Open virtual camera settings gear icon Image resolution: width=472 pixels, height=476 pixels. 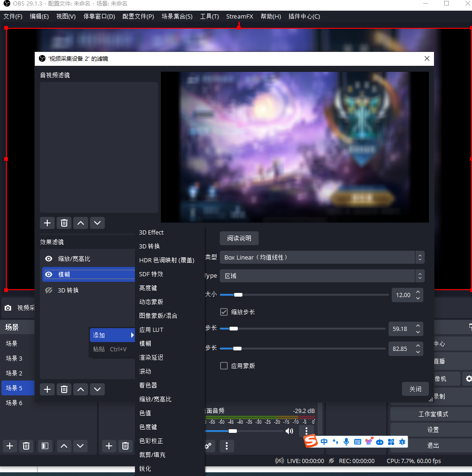[468, 379]
